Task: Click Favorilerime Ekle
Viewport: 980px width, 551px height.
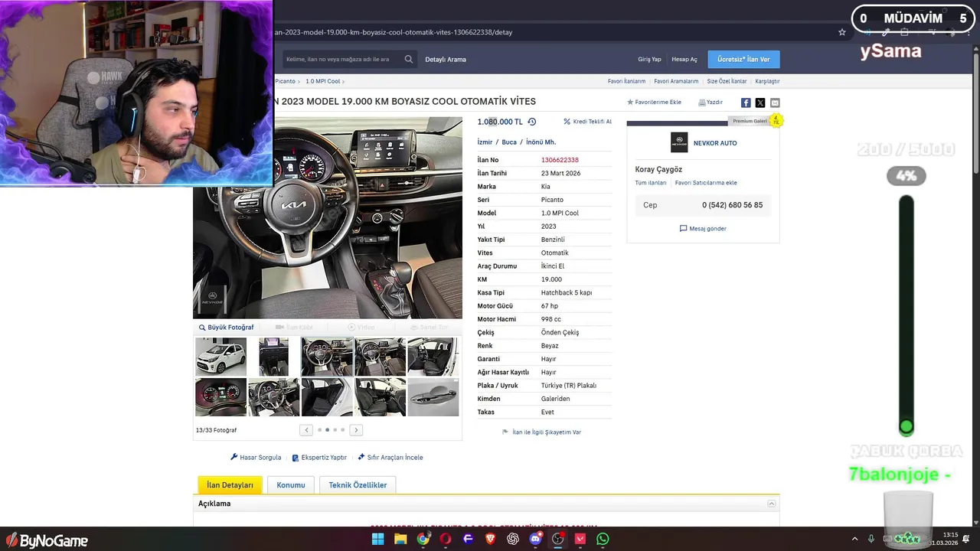Action: coord(654,102)
